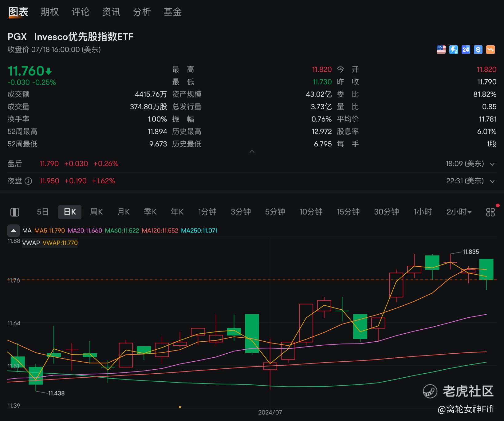Select the 年K chart period
Image resolution: width=504 pixels, height=421 pixels.
pyautogui.click(x=177, y=212)
